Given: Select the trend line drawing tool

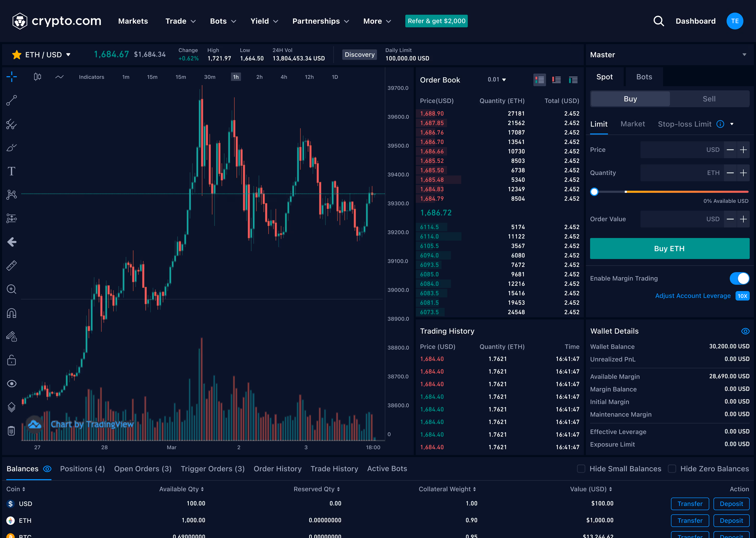Looking at the screenshot, I should coord(12,100).
